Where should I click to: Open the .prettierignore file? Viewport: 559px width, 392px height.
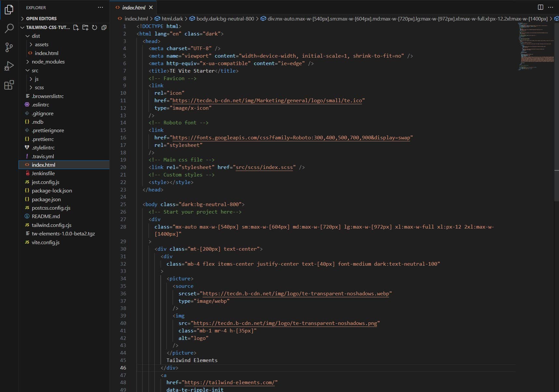point(64,131)
